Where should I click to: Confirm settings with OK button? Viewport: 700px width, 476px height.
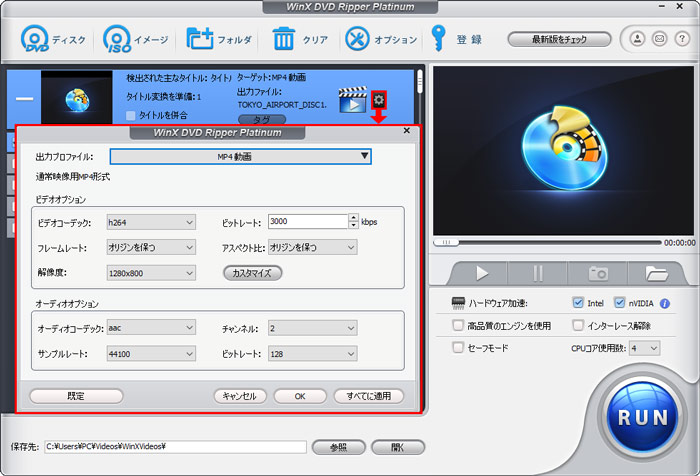coord(300,396)
